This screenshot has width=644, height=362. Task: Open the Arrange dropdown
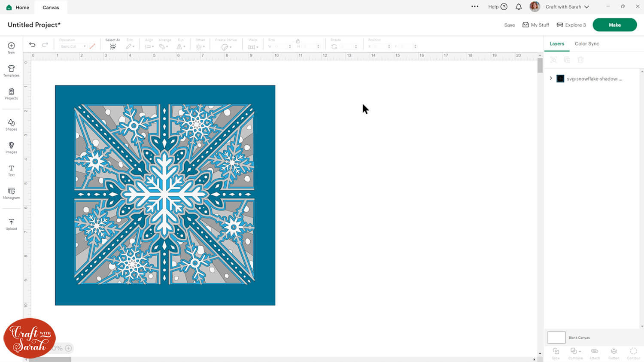164,46
